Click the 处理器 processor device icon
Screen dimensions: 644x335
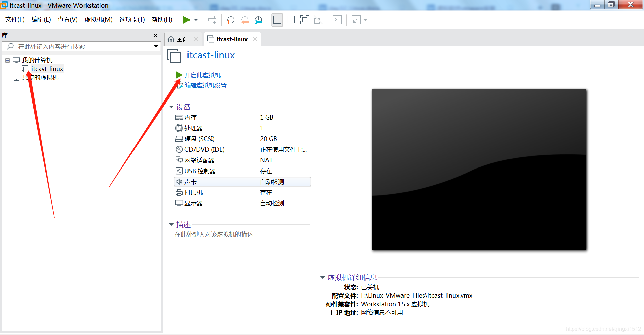point(179,128)
